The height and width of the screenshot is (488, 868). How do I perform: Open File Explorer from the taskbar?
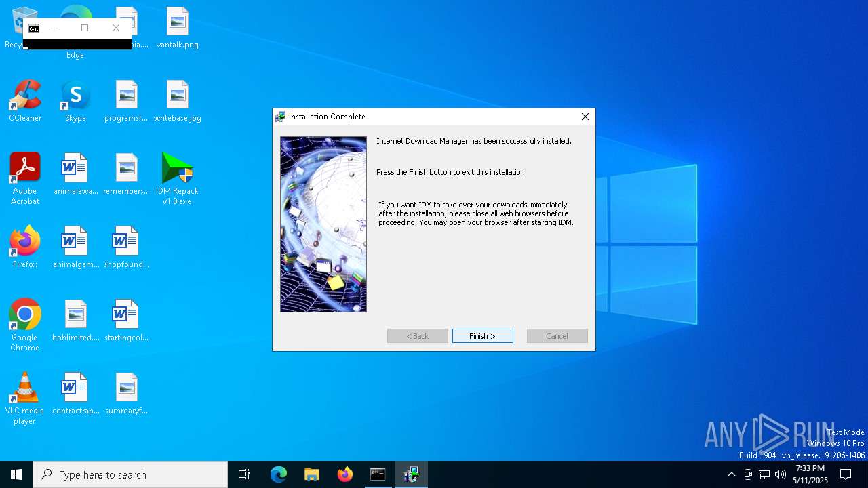click(x=311, y=474)
